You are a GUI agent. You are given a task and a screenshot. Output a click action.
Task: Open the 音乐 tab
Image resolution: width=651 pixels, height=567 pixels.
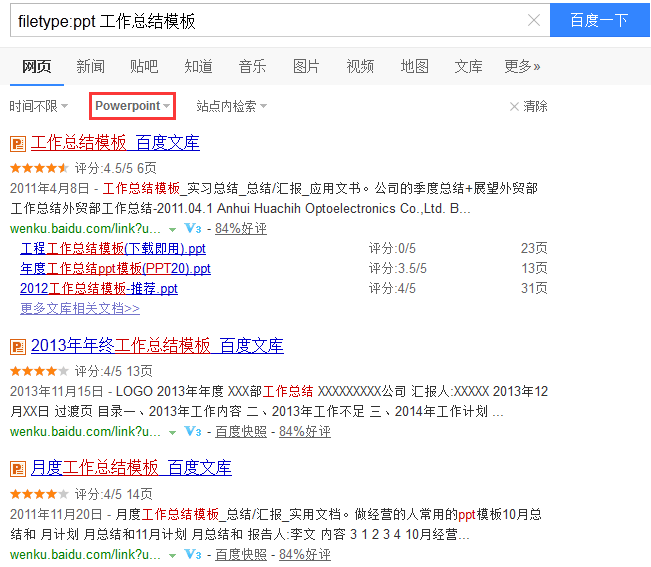[x=252, y=66]
